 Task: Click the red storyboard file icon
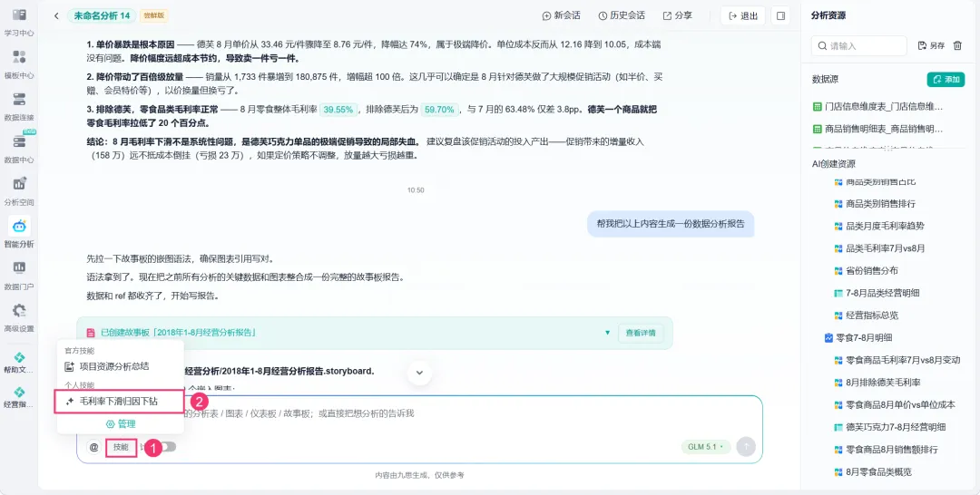(92, 333)
